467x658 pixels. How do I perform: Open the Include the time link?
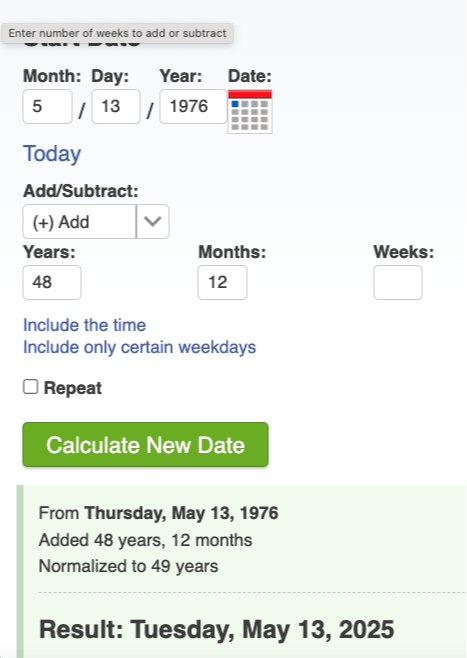[x=84, y=325]
